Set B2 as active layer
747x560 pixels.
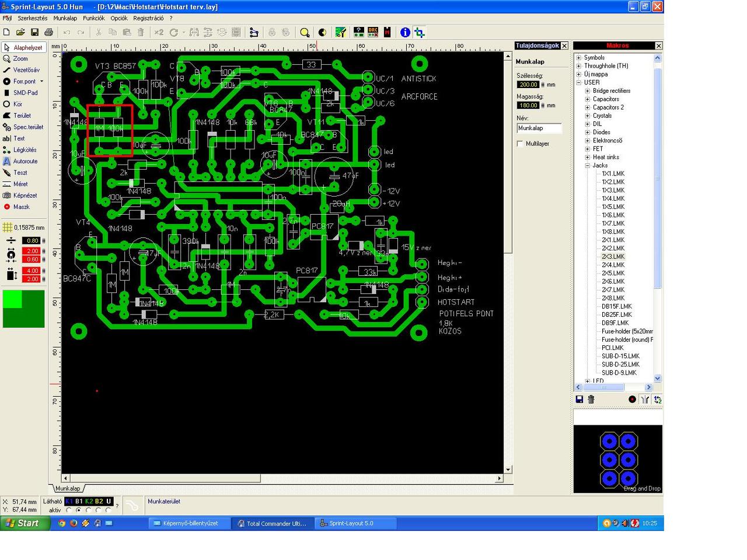[x=99, y=510]
